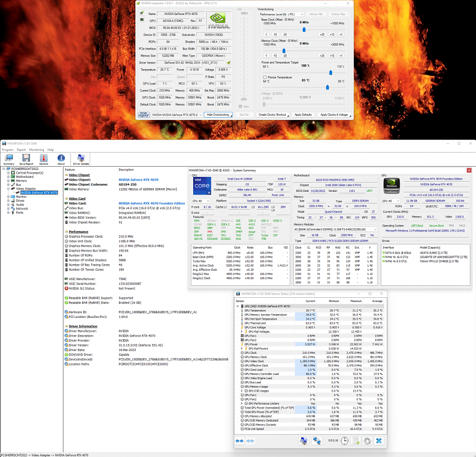Click the Maximum column header in Sensor Status
Viewport: 476px width, 457px height.
[356, 301]
